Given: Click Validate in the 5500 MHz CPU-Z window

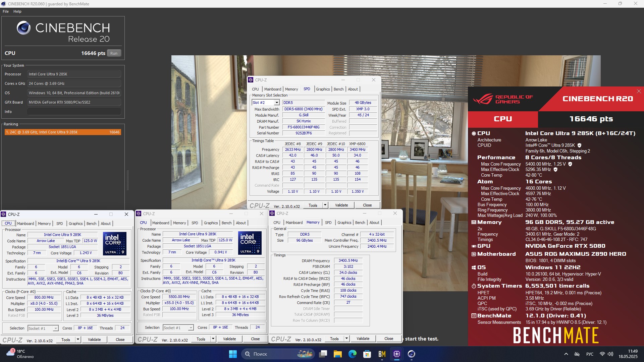Looking at the screenshot, I should [229, 339].
